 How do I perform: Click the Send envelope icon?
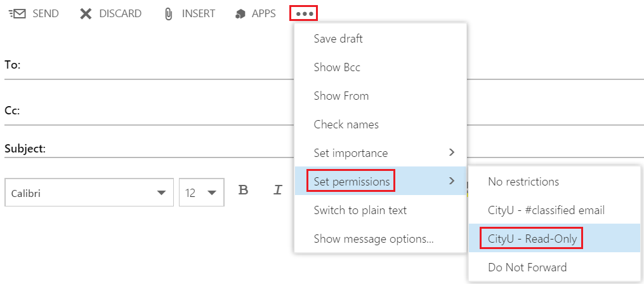pyautogui.click(x=18, y=13)
